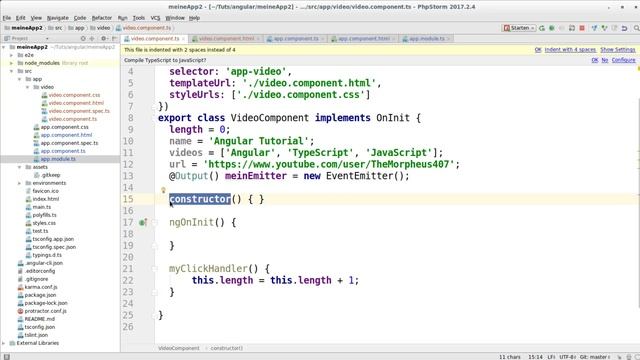This screenshot has height=360, width=640.
Task: Open video.component.spec.ts in project tree
Action: (79, 111)
